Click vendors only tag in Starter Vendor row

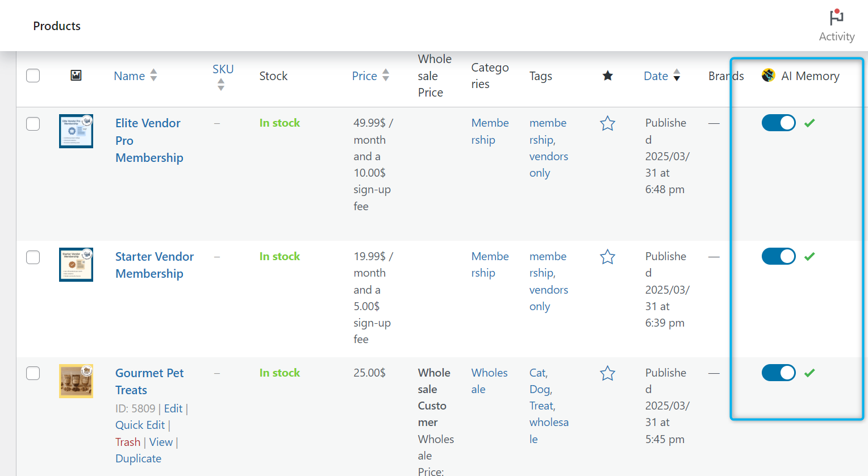[549, 298]
